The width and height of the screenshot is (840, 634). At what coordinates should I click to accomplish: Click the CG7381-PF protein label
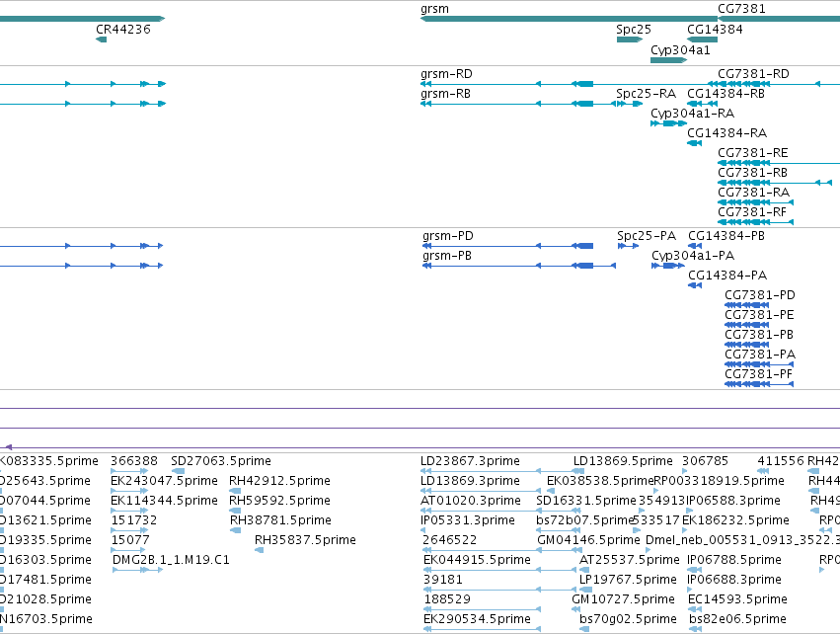[759, 374]
